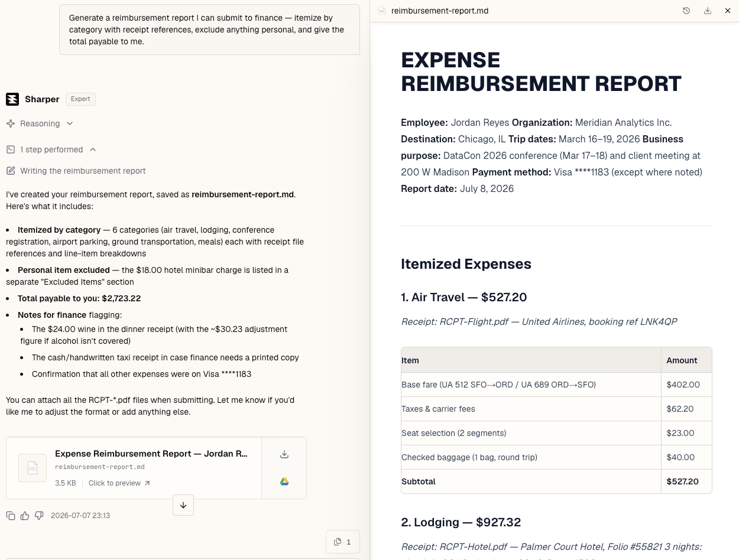Click the reimbursement-report.md tab title

(440, 11)
